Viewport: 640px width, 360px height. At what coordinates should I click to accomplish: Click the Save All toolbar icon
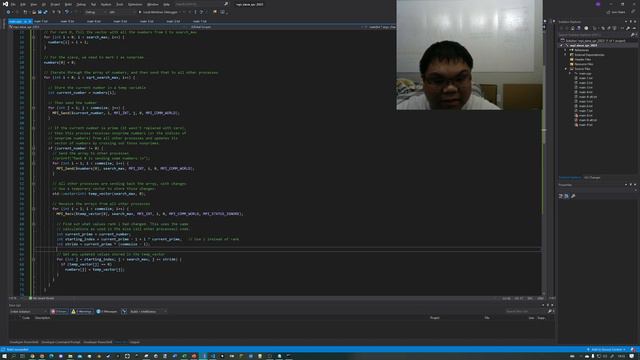(45, 12)
